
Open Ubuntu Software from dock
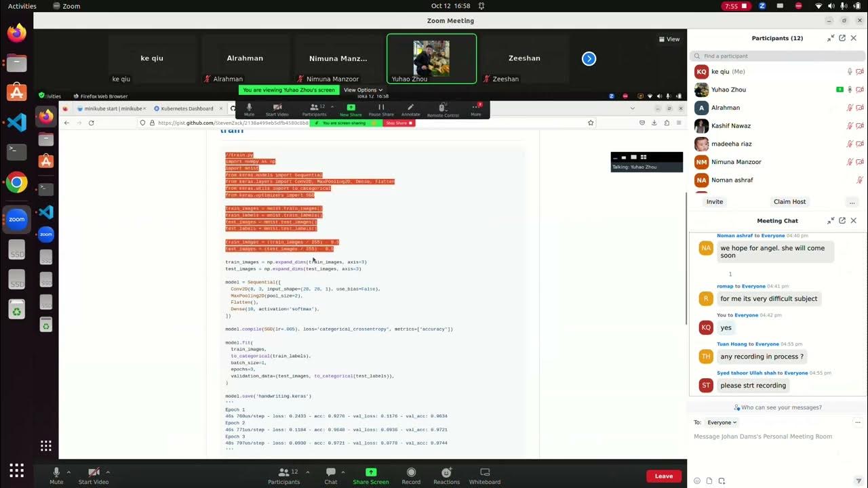(x=17, y=92)
